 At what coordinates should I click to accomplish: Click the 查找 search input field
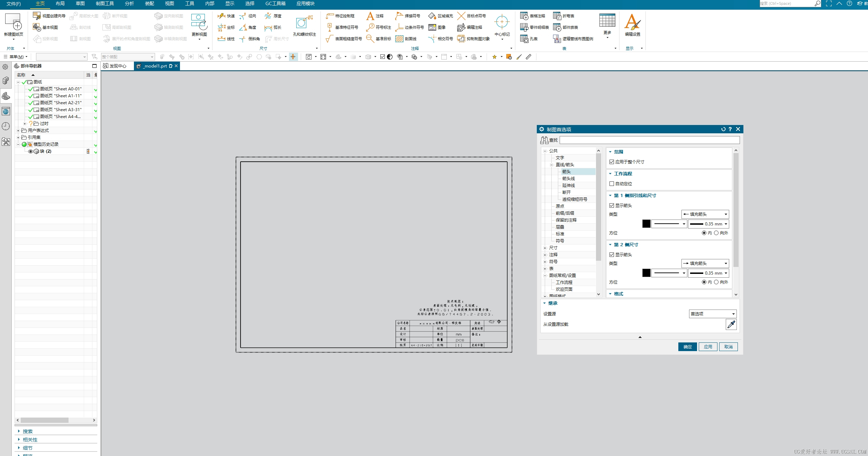coord(649,140)
